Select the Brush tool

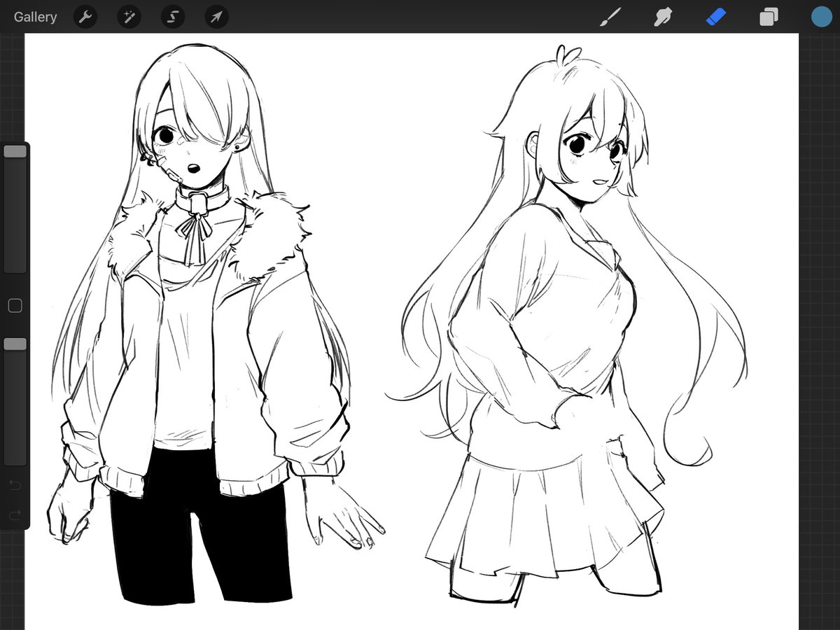tap(611, 17)
